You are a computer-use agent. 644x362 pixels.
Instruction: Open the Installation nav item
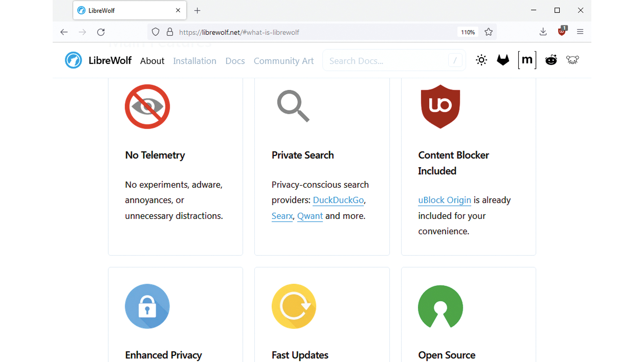tap(195, 61)
